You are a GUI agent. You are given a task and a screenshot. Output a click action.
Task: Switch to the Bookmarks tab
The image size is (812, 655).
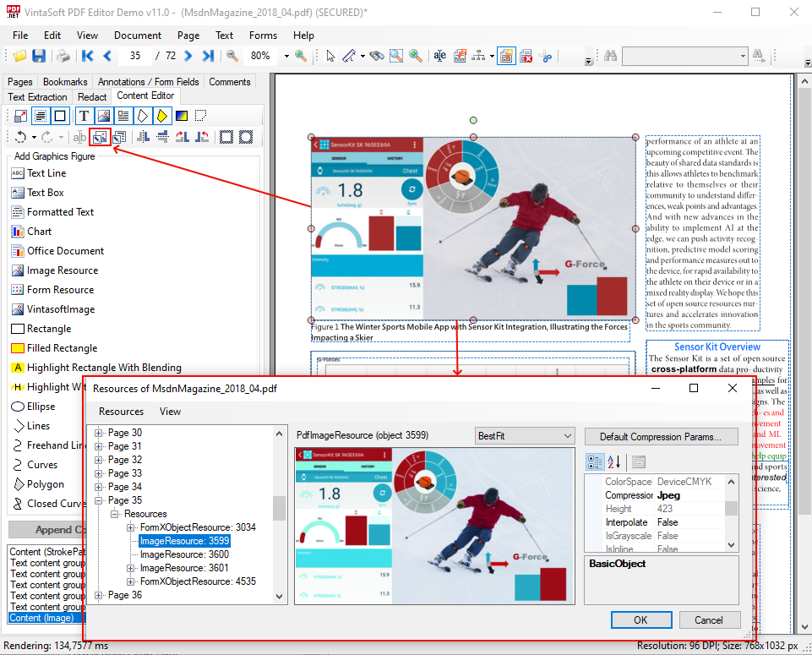point(65,82)
